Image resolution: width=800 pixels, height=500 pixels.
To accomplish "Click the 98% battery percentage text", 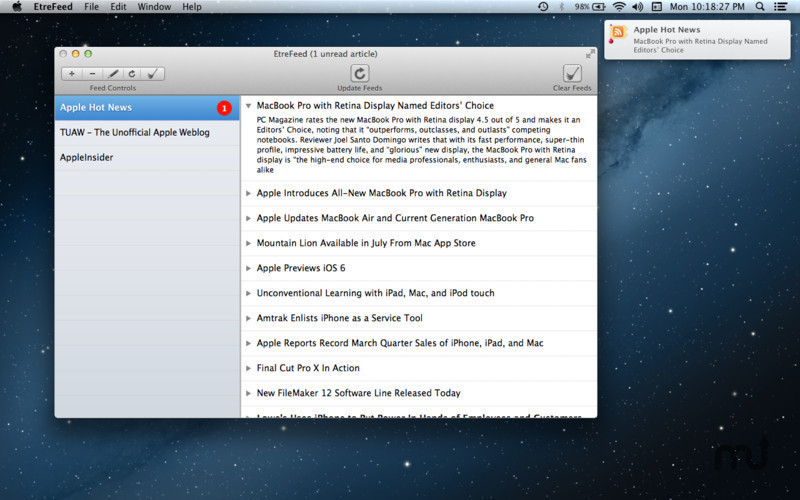I will (x=582, y=7).
